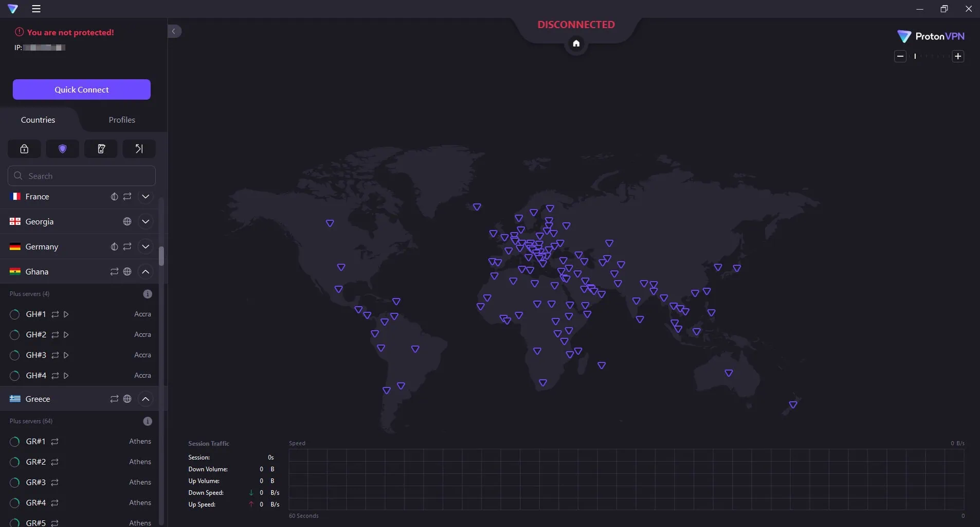Click the P2P arrows icon for Germany

point(127,247)
